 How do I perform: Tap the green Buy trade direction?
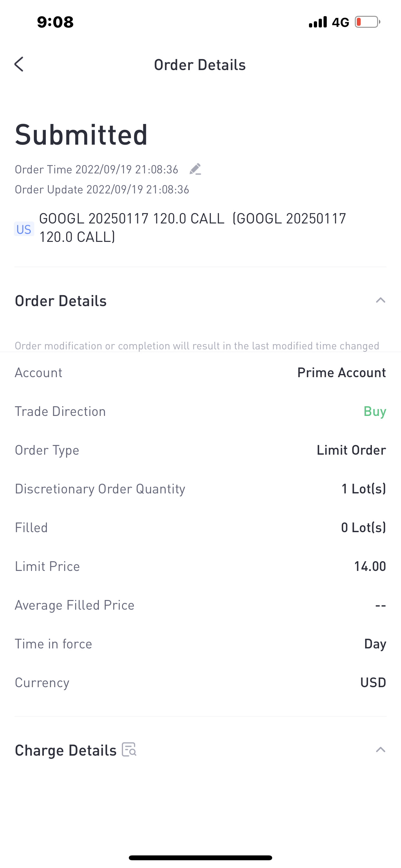coord(375,411)
